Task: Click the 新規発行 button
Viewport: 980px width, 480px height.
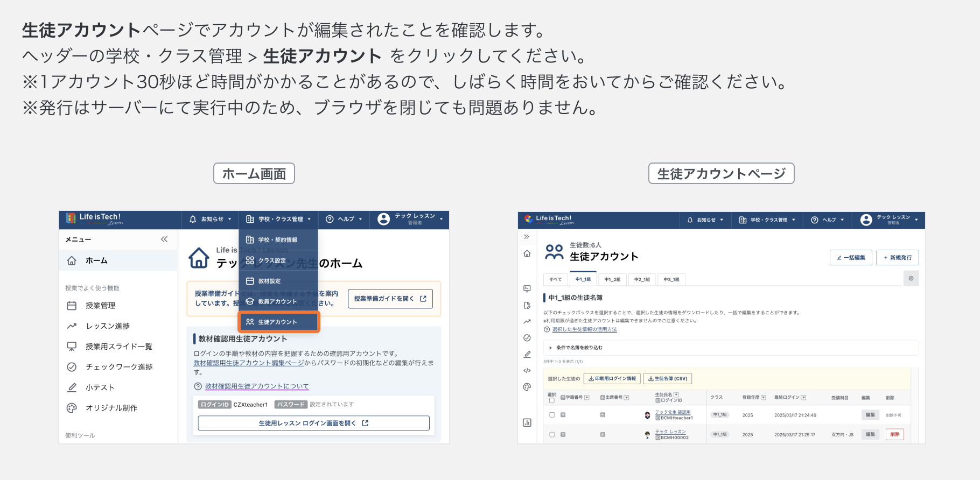Action: point(897,258)
